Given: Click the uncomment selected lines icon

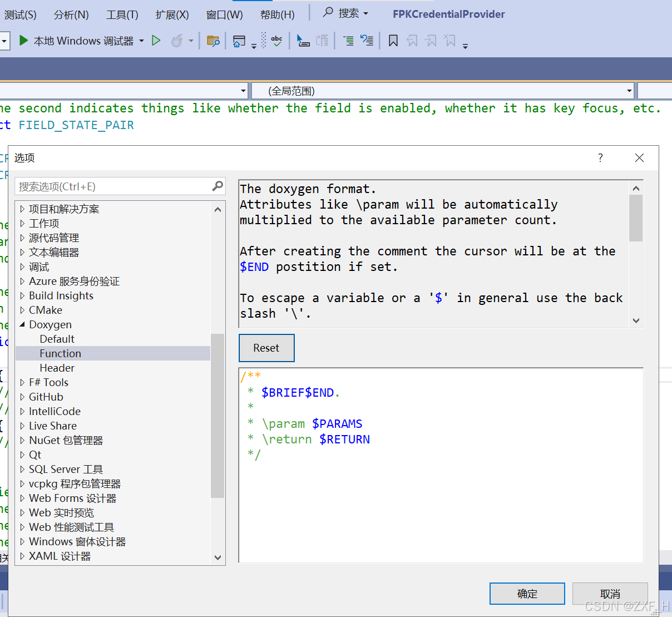Looking at the screenshot, I should click(x=367, y=41).
